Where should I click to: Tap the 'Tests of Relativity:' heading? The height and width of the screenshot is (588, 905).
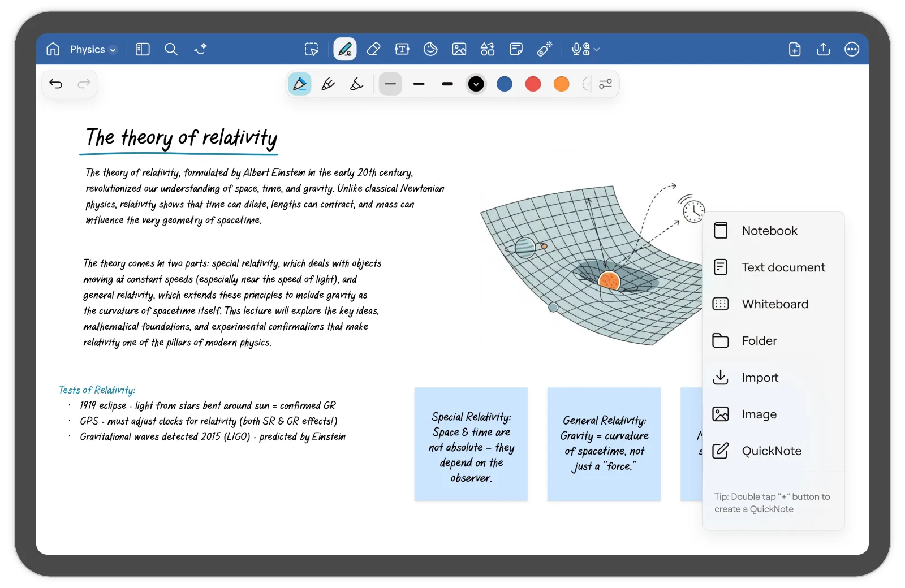point(97,390)
